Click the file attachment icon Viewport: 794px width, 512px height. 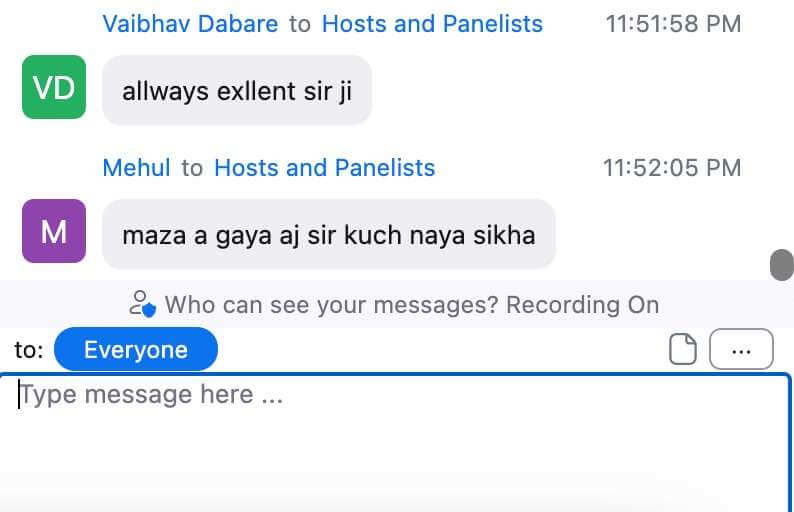click(682, 350)
